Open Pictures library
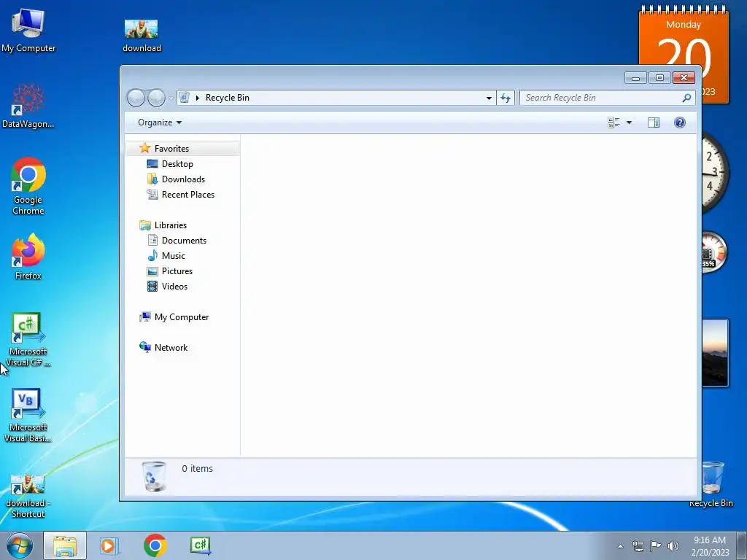Image resolution: width=747 pixels, height=560 pixels. click(177, 271)
